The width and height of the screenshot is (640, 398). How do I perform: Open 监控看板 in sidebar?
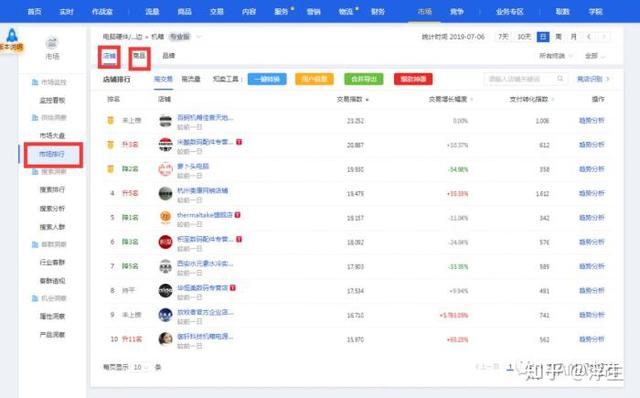pyautogui.click(x=52, y=100)
